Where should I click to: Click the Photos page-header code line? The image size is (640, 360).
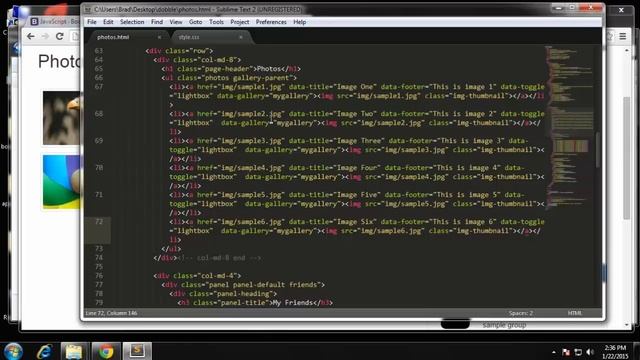(231, 69)
